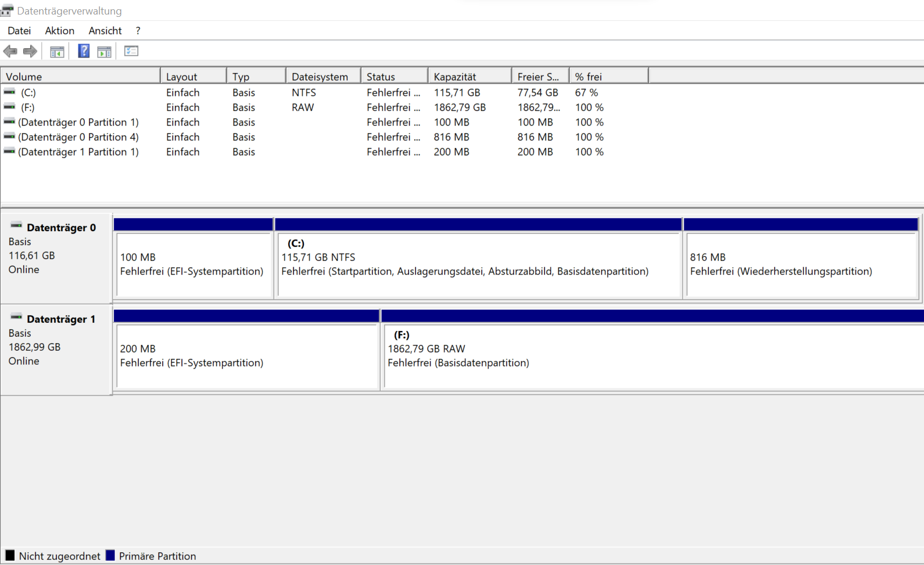Click the 116,61 GB disk size text
The height and width of the screenshot is (565, 924).
point(32,255)
